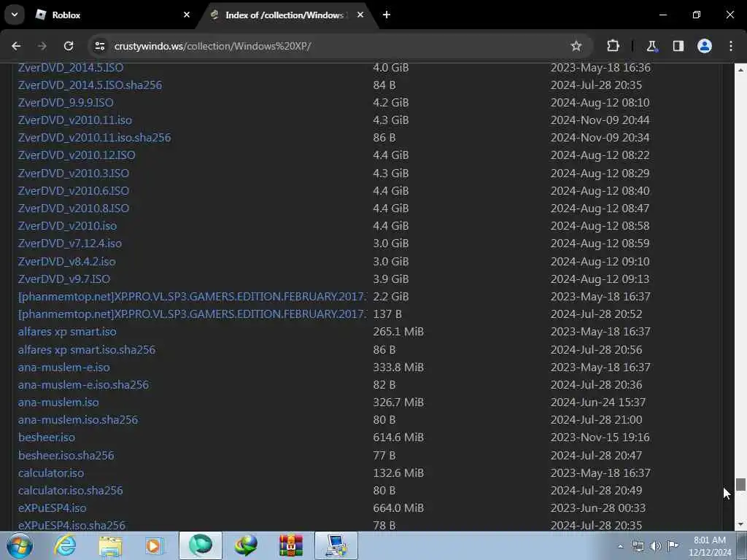Open WinRAR from the taskbar
The height and width of the screenshot is (560, 747).
(x=290, y=545)
